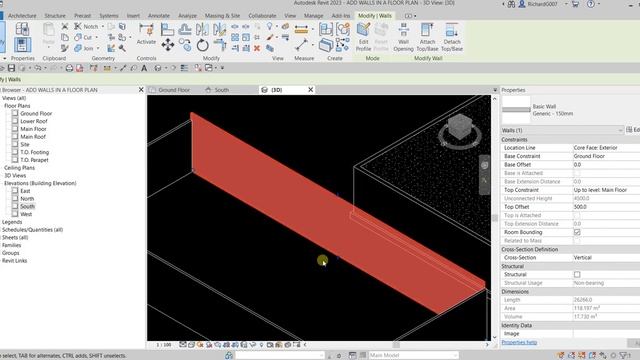Viewport: 640px width, 360px height.
Task: Click the Autodesk App Store cart icon
Action: (575, 4)
